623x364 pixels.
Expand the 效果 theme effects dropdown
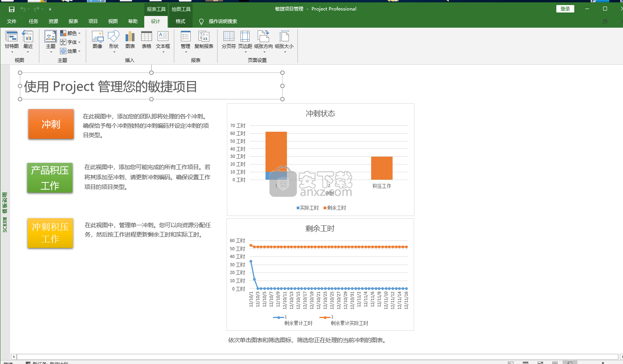point(70,51)
